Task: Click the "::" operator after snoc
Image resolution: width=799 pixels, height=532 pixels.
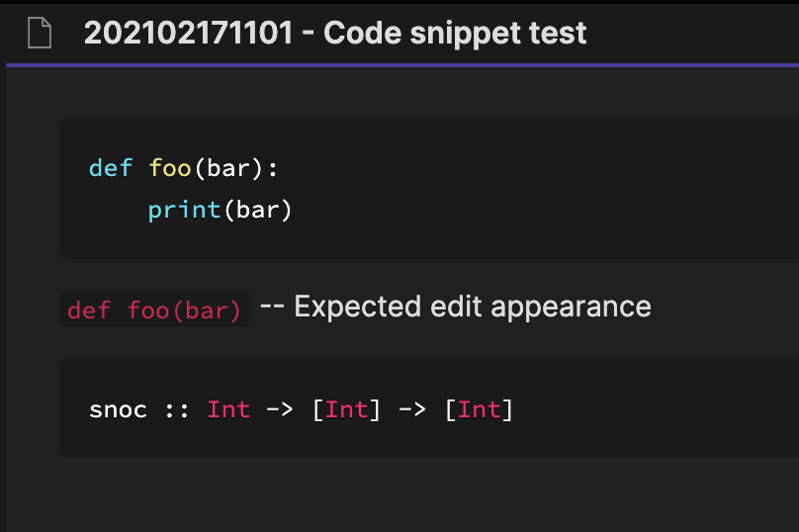Action: coord(177,410)
